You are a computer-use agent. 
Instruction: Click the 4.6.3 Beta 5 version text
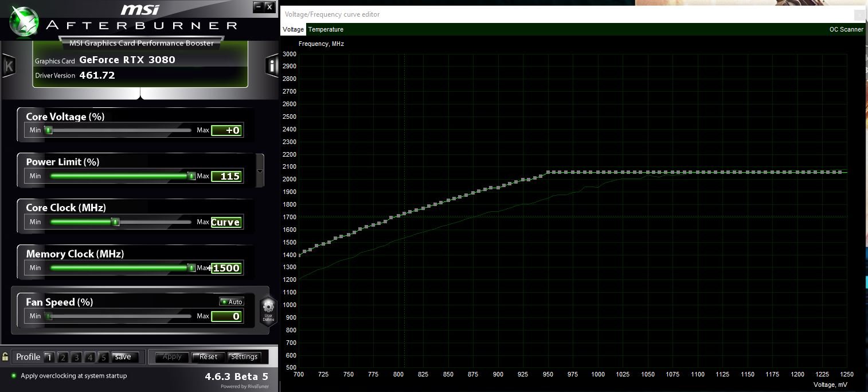coord(236,377)
